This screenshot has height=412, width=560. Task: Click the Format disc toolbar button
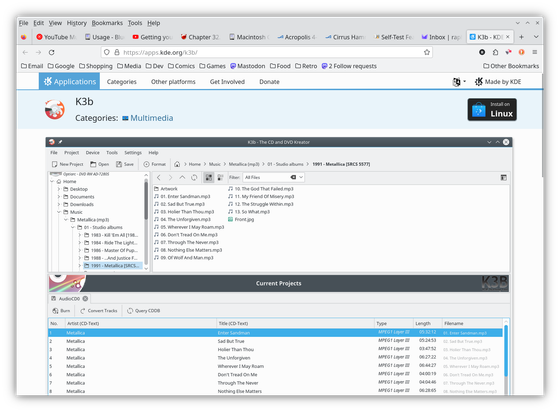(155, 164)
